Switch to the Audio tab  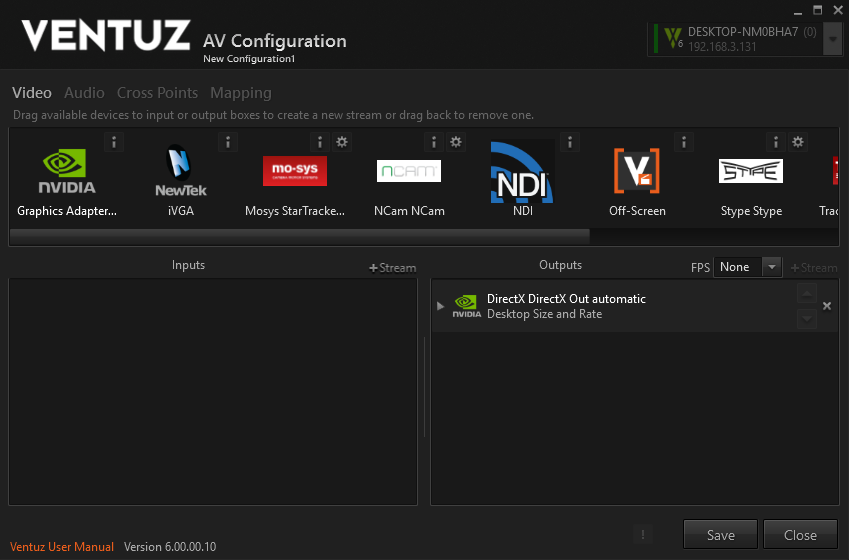[x=84, y=93]
